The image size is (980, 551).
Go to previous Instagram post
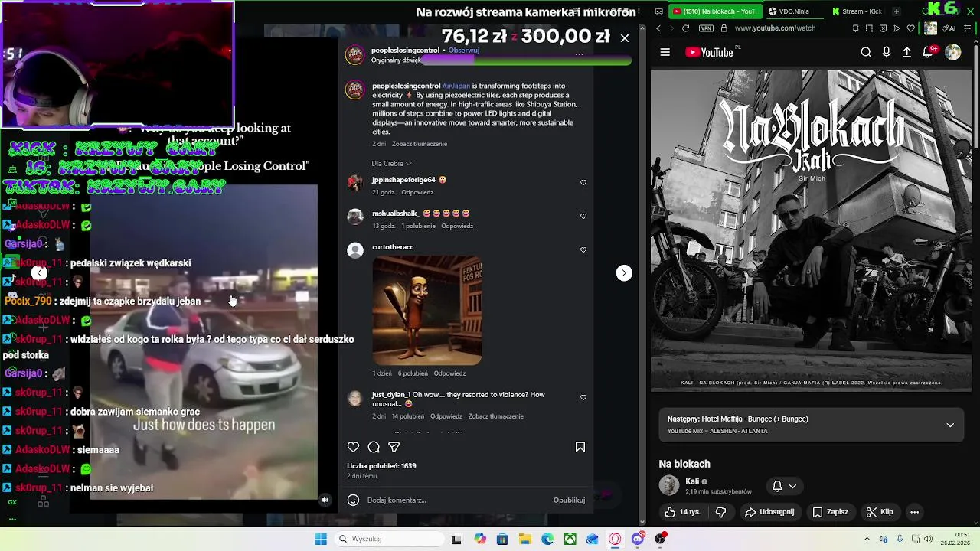[x=40, y=273]
